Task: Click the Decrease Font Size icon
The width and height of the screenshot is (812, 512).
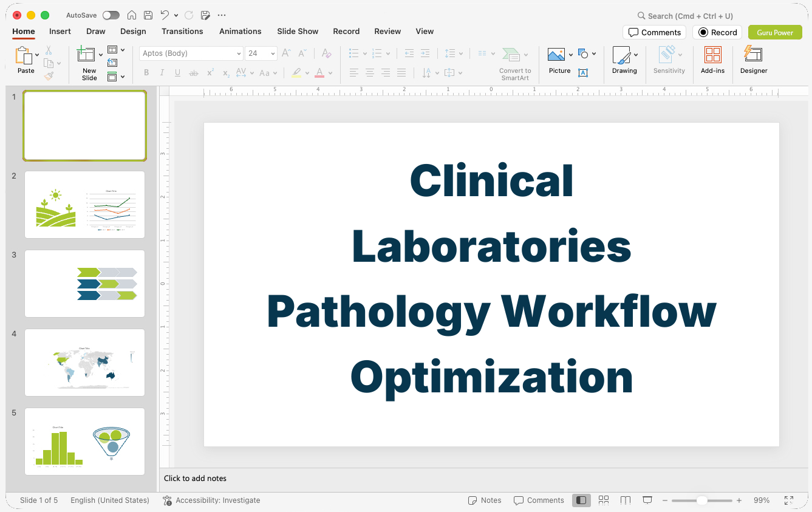Action: [302, 53]
